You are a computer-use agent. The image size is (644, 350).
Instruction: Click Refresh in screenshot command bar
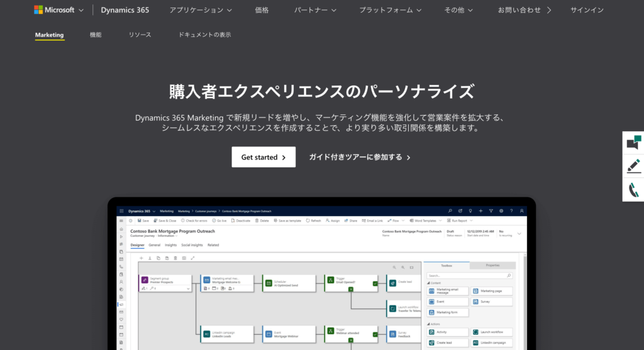click(313, 221)
